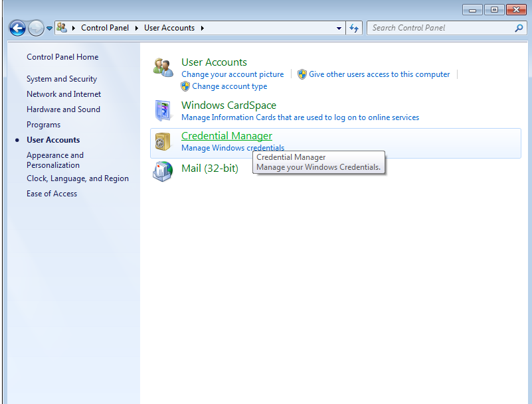
Task: Click User Accounts in the breadcrumb
Action: (169, 28)
